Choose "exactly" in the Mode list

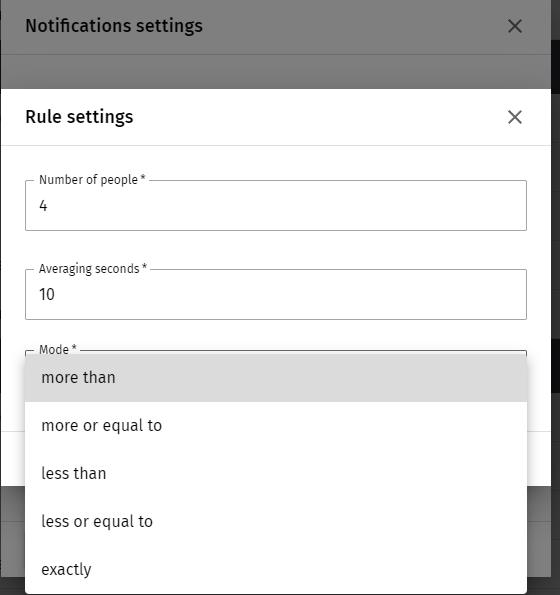tap(276, 570)
